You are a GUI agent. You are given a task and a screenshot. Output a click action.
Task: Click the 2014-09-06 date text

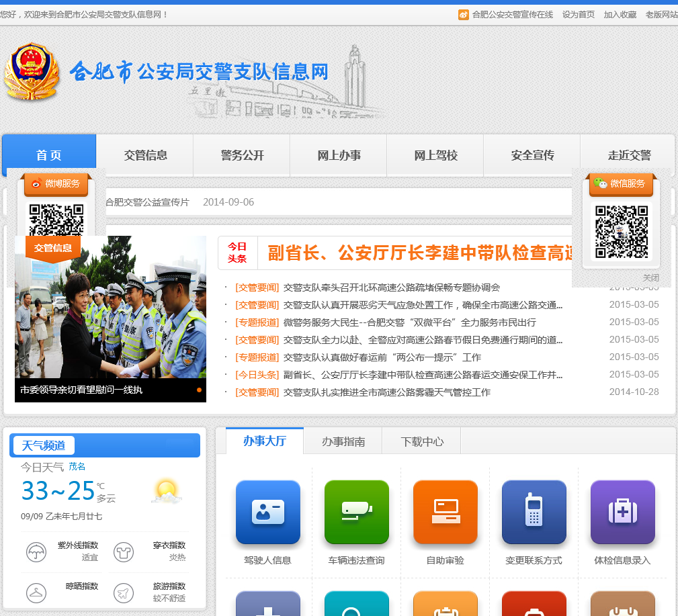(228, 202)
